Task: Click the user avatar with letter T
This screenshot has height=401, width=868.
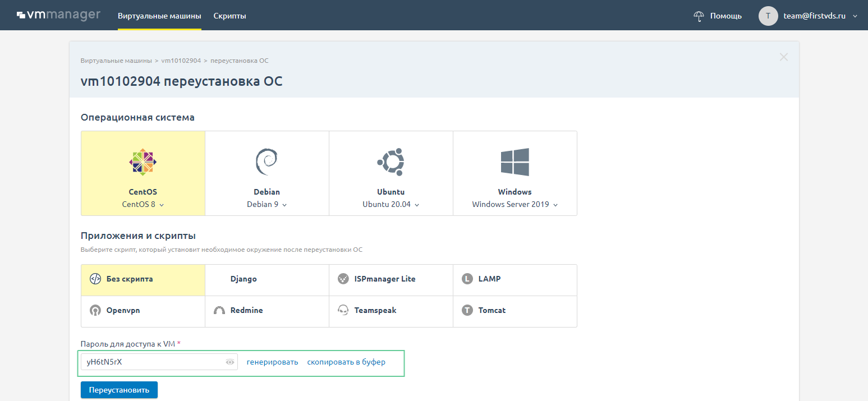Action: 768,16
